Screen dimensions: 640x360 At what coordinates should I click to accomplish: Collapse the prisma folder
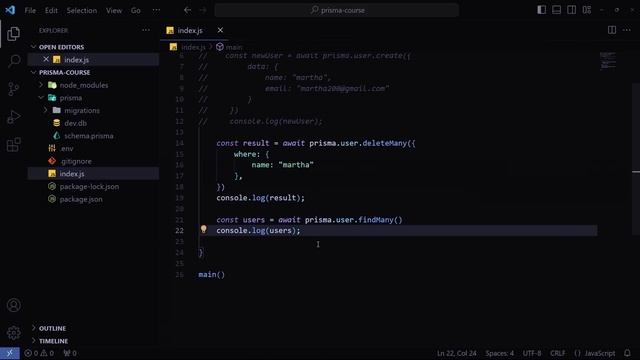click(40, 98)
